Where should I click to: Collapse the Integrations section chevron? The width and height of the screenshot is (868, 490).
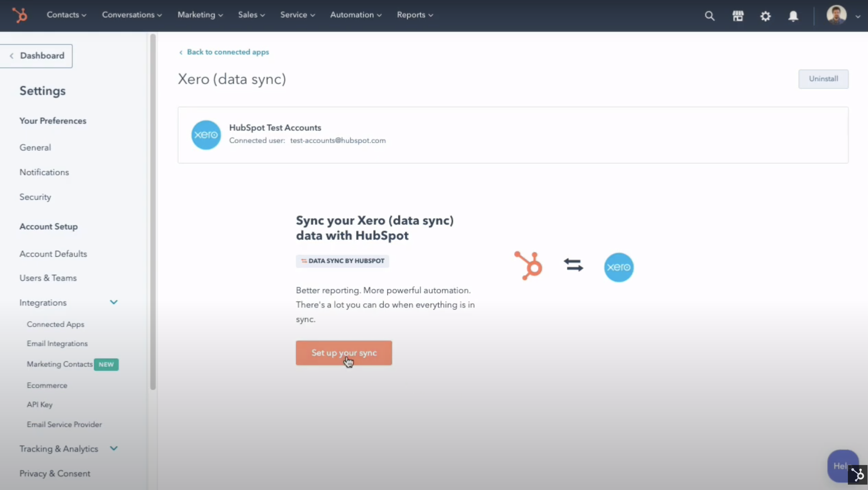pyautogui.click(x=114, y=302)
